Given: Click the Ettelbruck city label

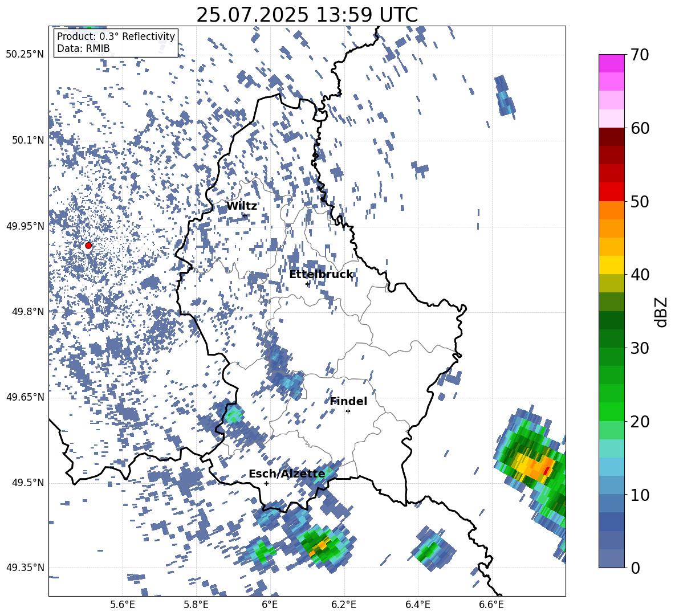Looking at the screenshot, I should (321, 275).
